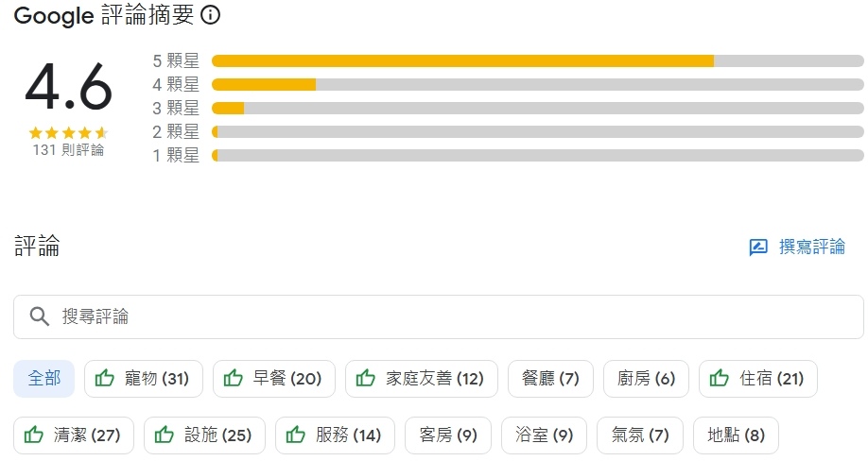
Task: Click the 131 則評論 count text
Action: point(68,150)
